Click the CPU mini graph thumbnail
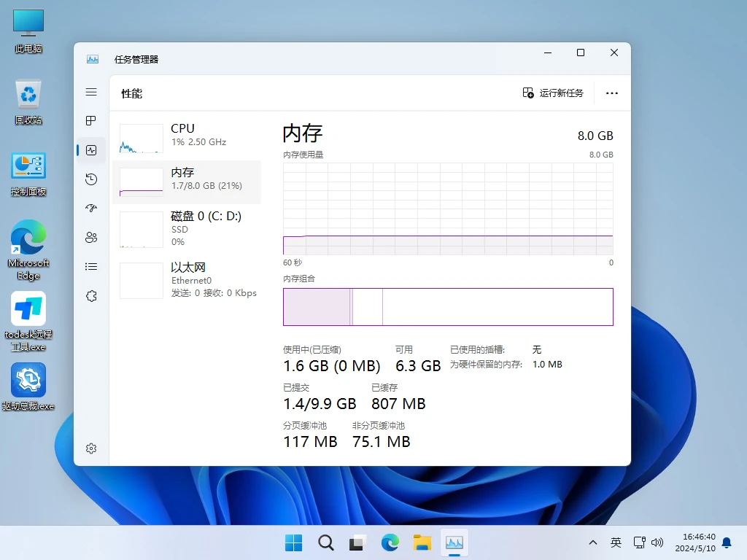The image size is (747, 560). click(141, 139)
